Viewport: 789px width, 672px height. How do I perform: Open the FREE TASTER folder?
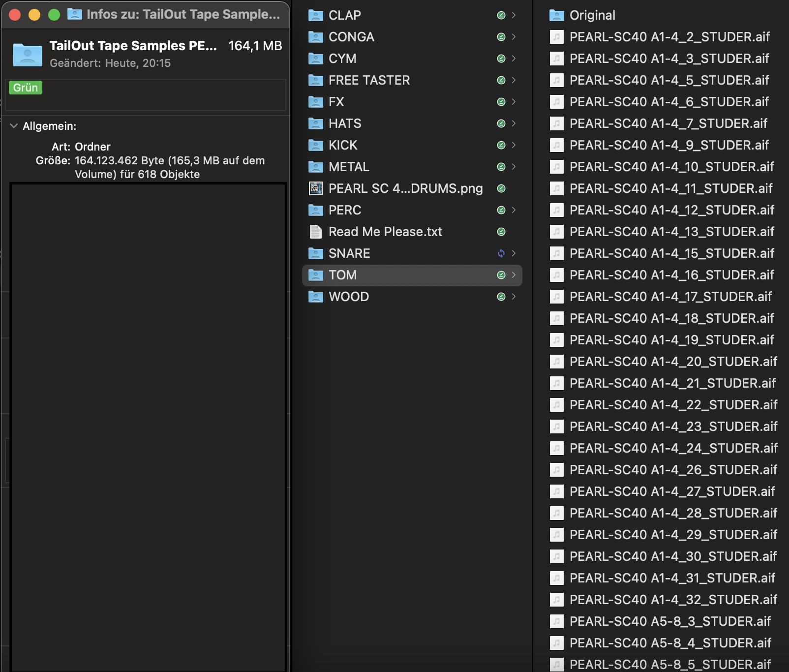(369, 80)
